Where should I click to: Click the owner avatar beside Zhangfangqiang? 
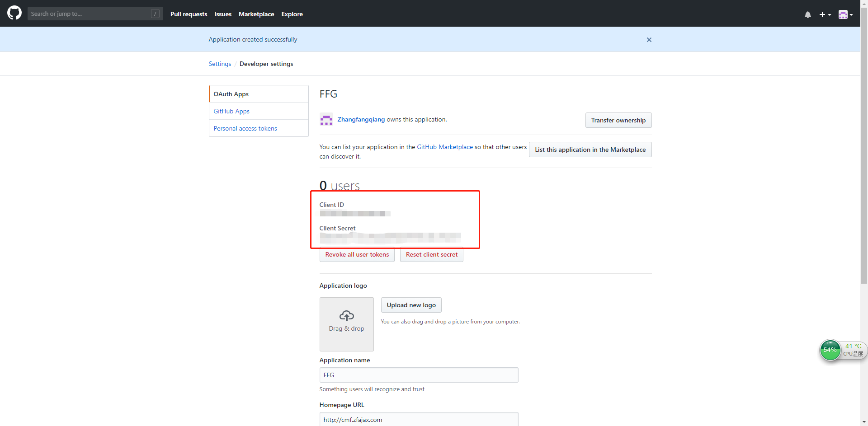[326, 120]
